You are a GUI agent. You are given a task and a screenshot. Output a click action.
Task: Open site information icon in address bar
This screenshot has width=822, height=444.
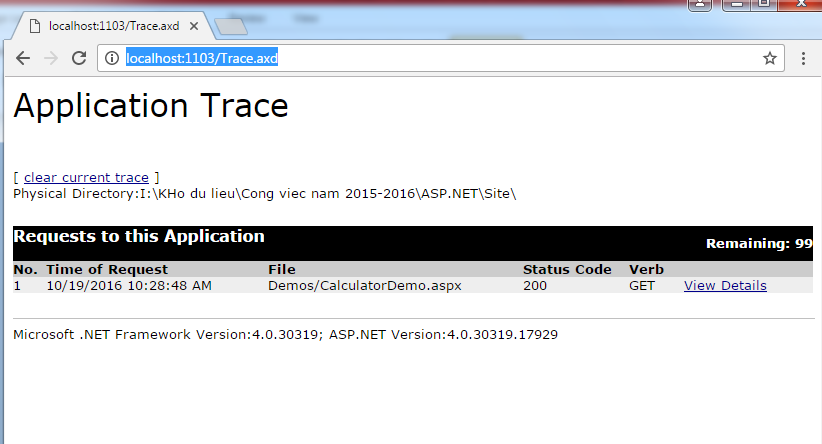(x=112, y=59)
